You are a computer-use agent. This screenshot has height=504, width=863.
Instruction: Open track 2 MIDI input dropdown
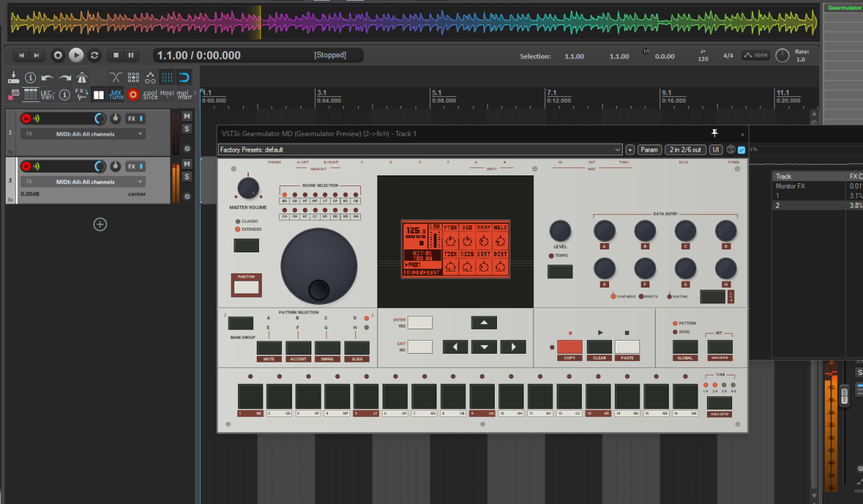coord(83,182)
